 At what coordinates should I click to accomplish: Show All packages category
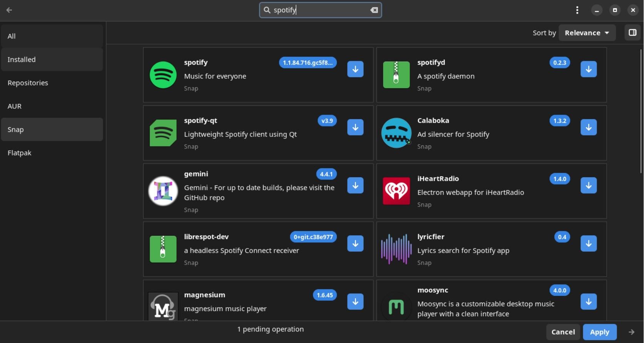(x=52, y=36)
